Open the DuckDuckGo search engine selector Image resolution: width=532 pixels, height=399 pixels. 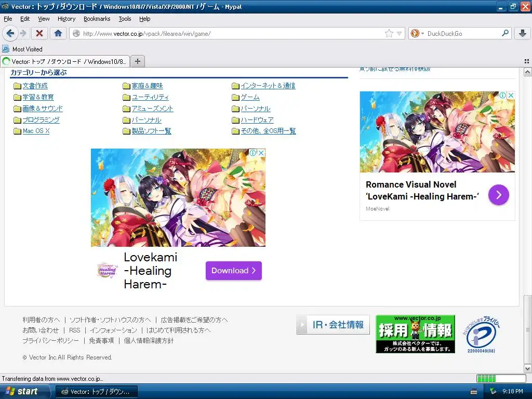coord(417,33)
